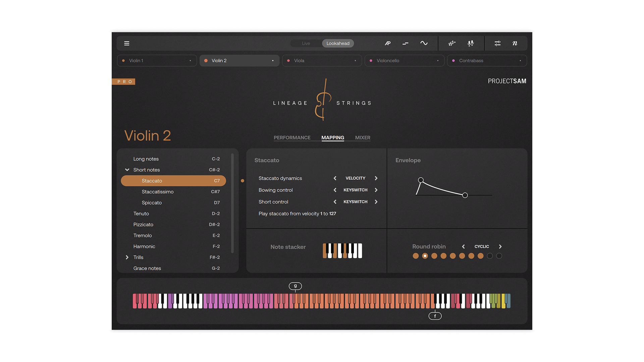The height and width of the screenshot is (362, 644).
Task: Click the Note stacker mini keyboard
Action: click(342, 251)
